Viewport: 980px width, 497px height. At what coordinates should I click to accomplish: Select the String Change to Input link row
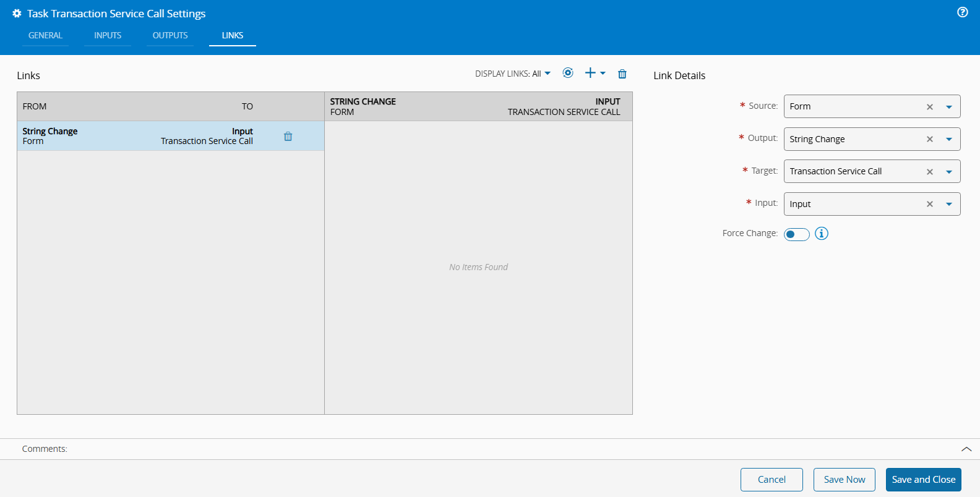point(137,136)
